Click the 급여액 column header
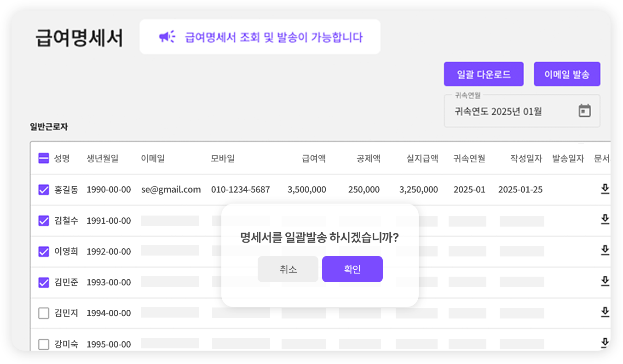This screenshot has width=623, height=364. point(314,159)
